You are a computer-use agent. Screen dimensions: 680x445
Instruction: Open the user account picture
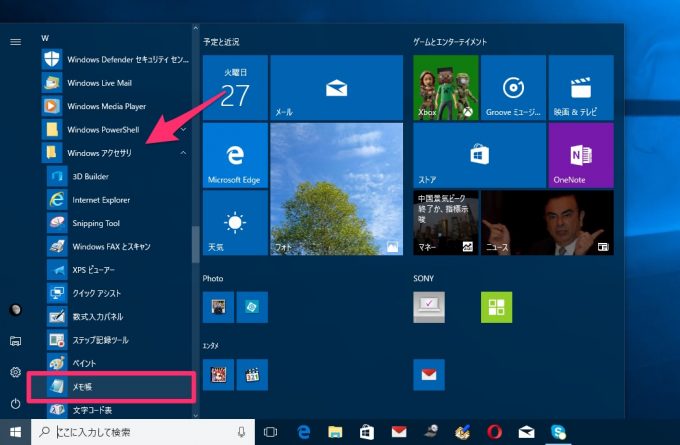pos(16,310)
